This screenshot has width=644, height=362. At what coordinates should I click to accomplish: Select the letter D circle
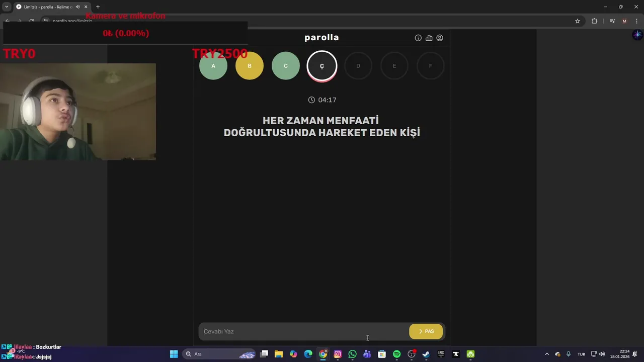pos(358,66)
